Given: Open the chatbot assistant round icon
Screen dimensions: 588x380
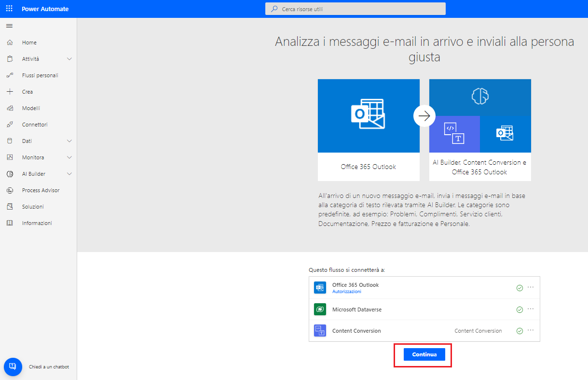Looking at the screenshot, I should tap(13, 367).
